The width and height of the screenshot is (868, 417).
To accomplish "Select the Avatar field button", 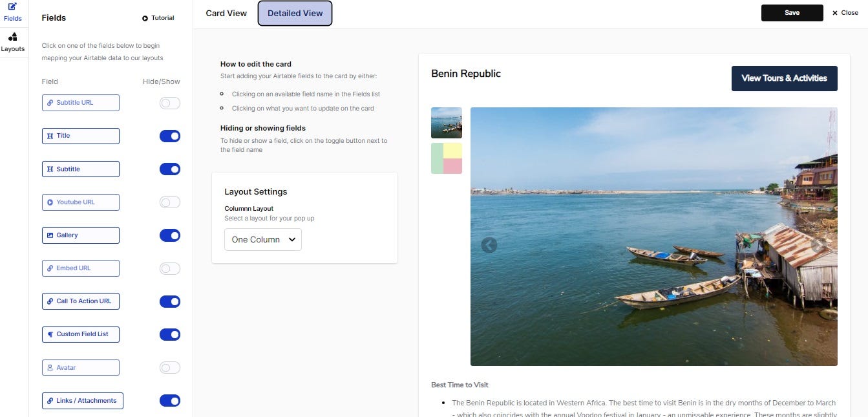I will (x=81, y=368).
